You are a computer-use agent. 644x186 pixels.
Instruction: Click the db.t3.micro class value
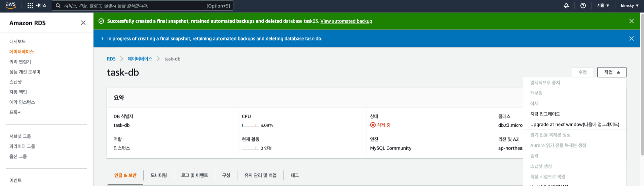[x=510, y=125]
